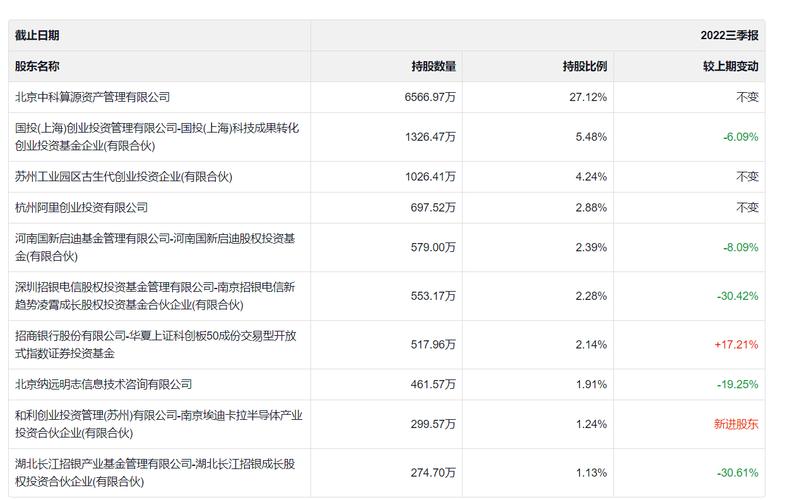The width and height of the screenshot is (792, 500).
Task: Click the 较上期变动 column header
Action: point(730,66)
